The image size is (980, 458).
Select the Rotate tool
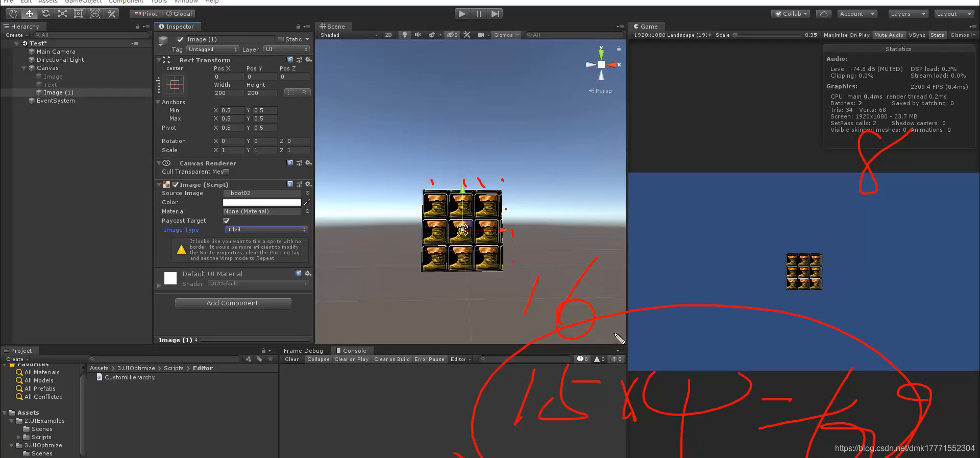pyautogui.click(x=46, y=14)
